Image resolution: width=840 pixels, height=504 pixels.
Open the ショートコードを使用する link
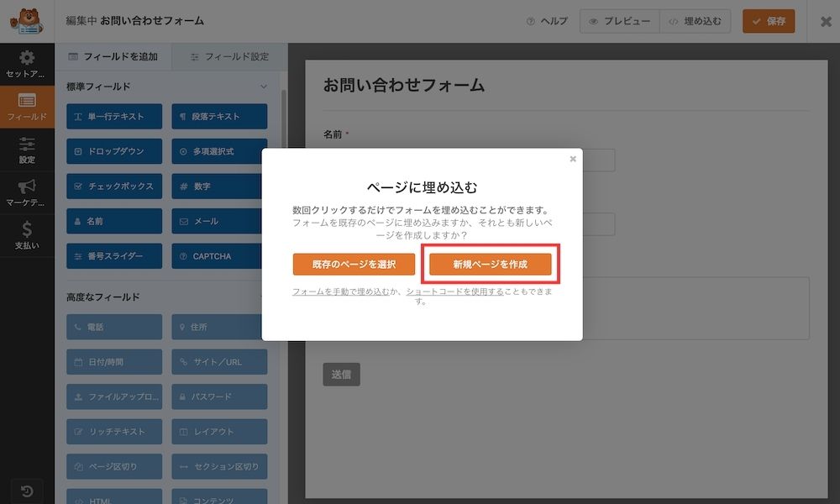click(x=454, y=291)
